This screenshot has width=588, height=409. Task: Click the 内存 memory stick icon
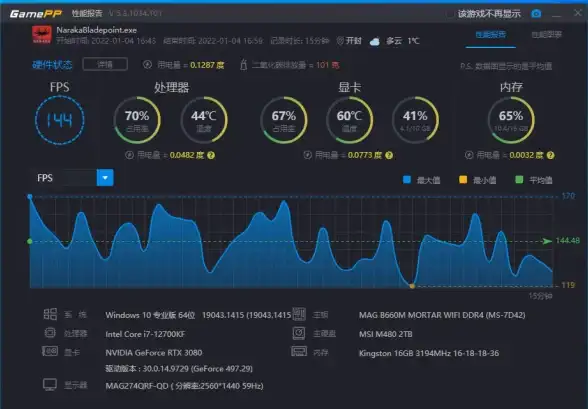(x=299, y=351)
